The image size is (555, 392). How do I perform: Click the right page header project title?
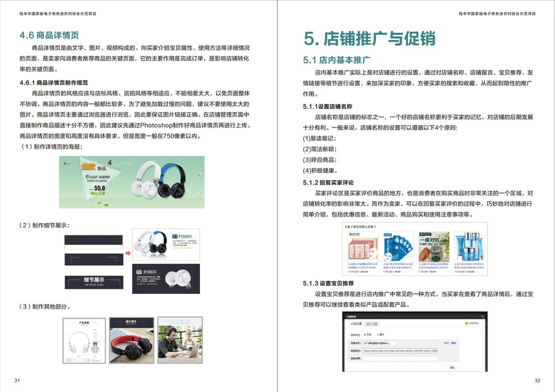[x=497, y=14]
